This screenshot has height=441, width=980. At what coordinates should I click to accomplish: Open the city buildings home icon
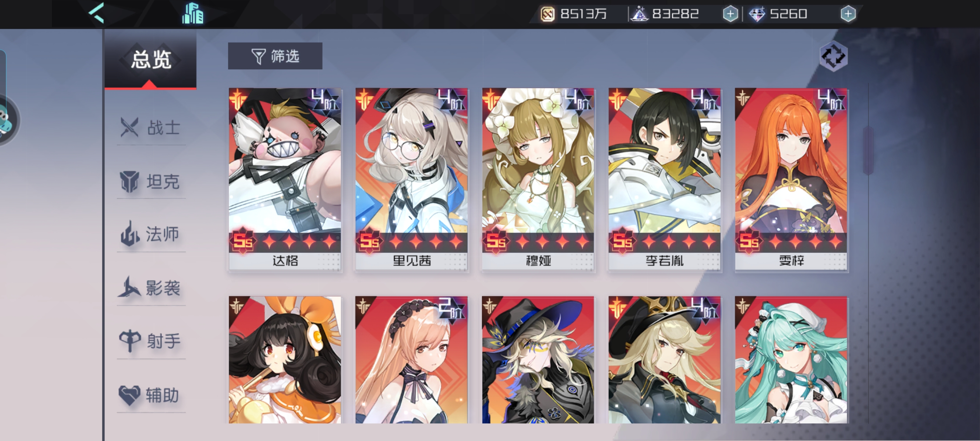tap(192, 14)
